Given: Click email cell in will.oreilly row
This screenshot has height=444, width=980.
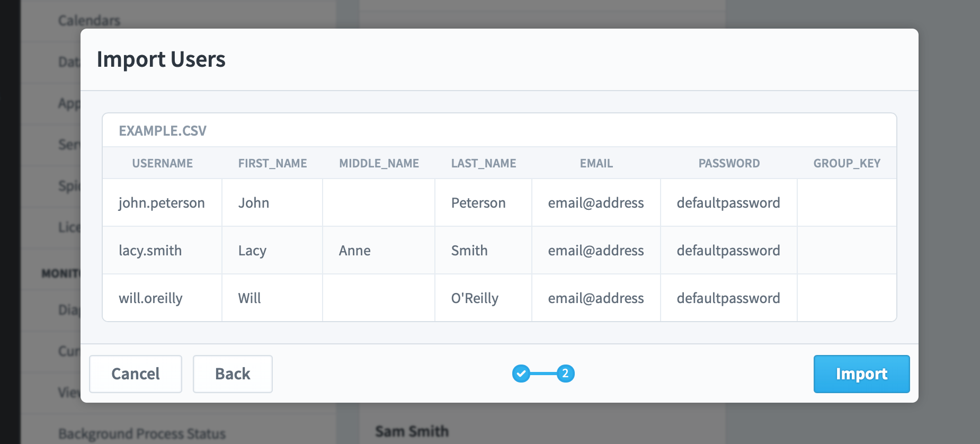Looking at the screenshot, I should coord(596,298).
